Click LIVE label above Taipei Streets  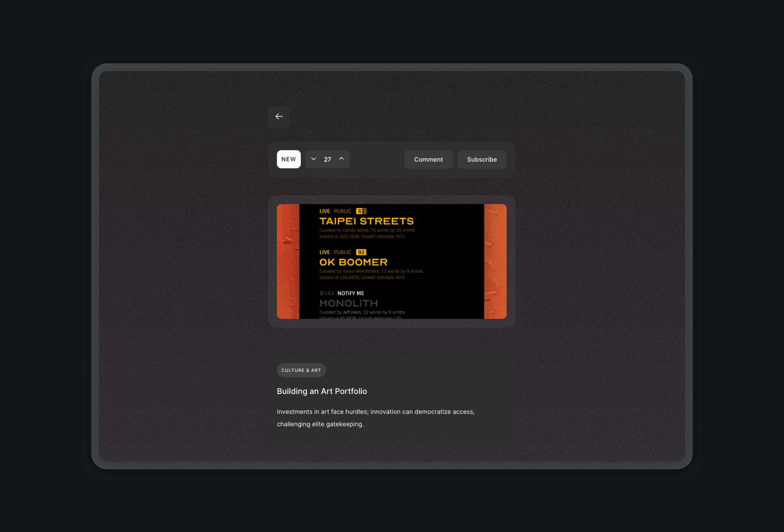tap(325, 211)
